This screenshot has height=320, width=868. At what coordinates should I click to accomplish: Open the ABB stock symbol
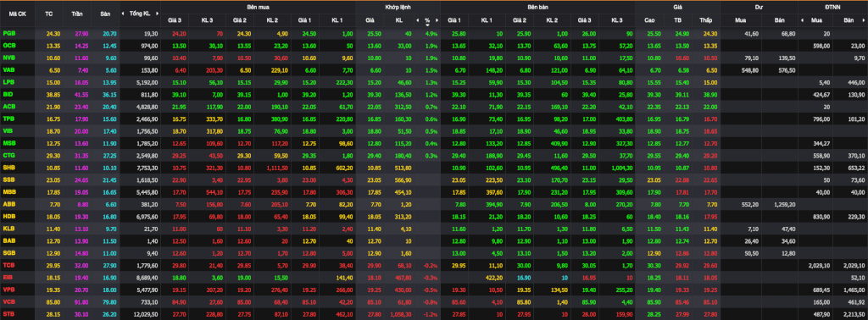click(9, 203)
